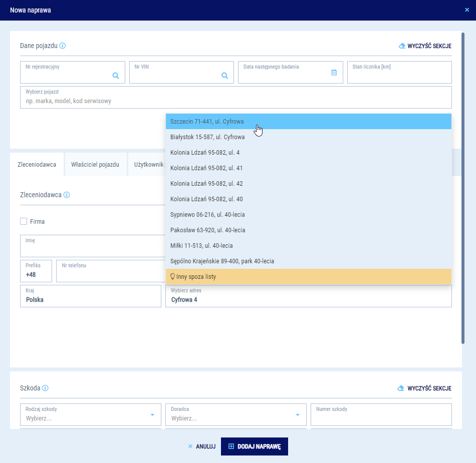Expand the Doradca dropdown

pyautogui.click(x=298, y=415)
